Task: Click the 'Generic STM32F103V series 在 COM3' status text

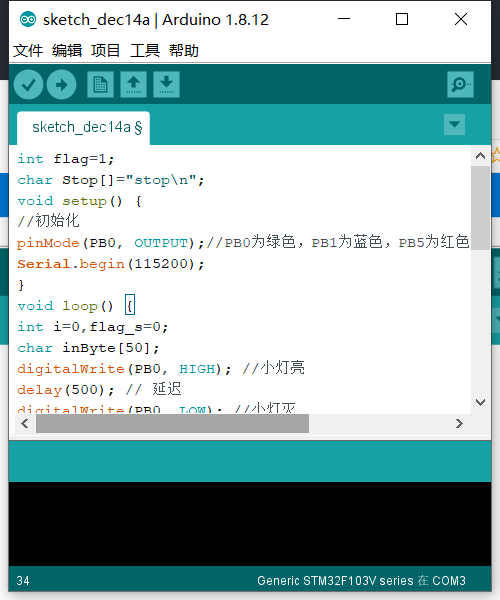Action: 361,581
